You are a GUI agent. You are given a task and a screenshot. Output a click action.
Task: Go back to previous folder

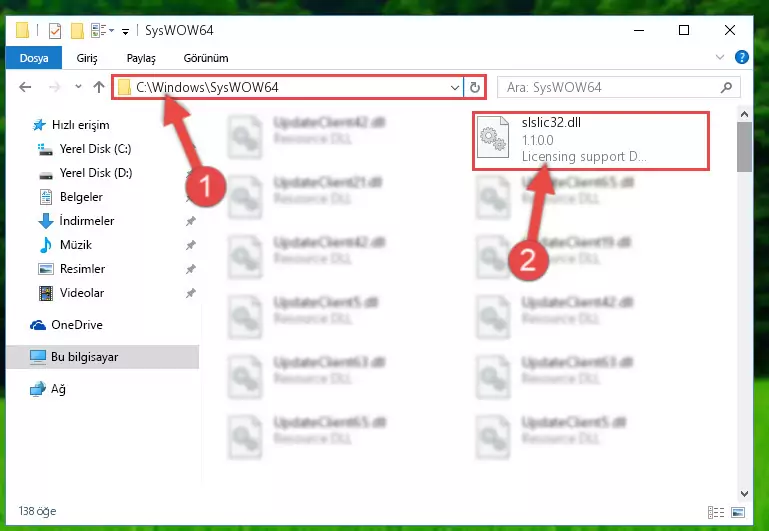[x=25, y=87]
